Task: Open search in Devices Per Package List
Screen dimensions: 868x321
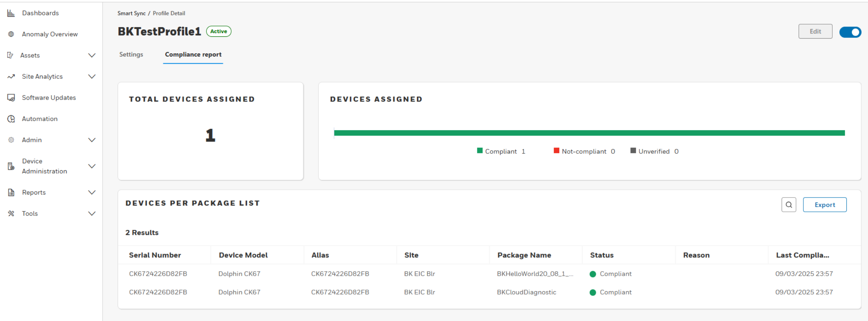Action: tap(789, 205)
